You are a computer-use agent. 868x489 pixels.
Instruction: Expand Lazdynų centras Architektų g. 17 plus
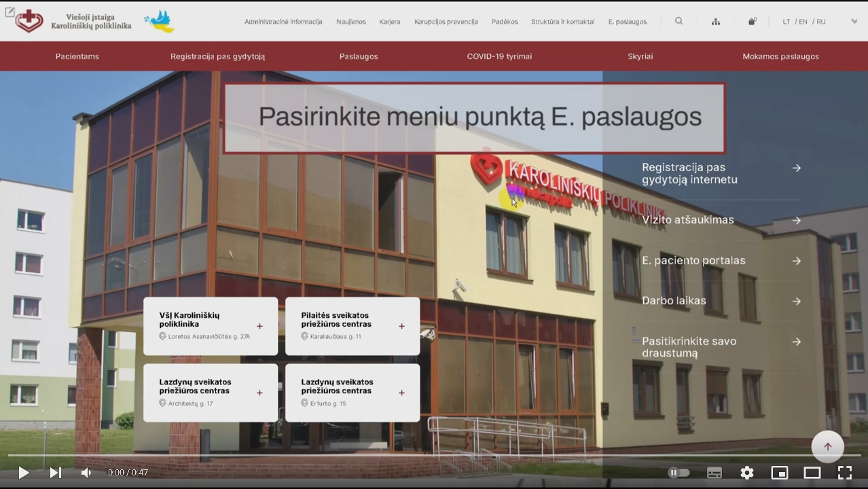pyautogui.click(x=259, y=393)
